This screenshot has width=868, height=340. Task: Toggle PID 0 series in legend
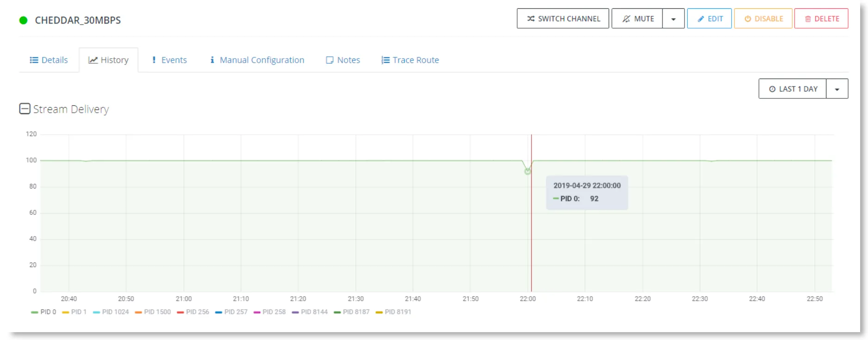tap(43, 312)
